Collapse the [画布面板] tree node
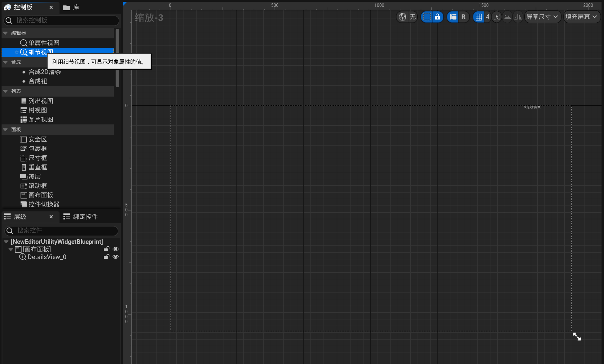The image size is (604, 364). pos(11,249)
